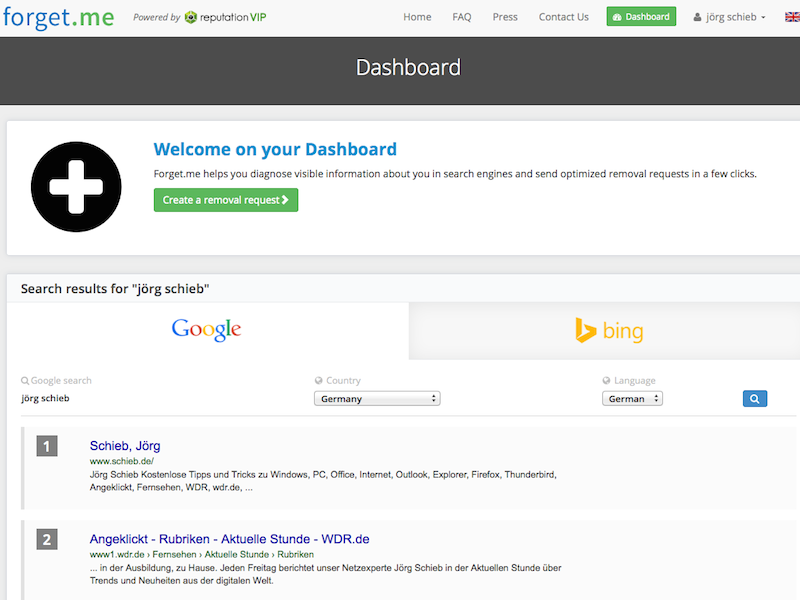Click the forget.me logo

click(x=59, y=17)
